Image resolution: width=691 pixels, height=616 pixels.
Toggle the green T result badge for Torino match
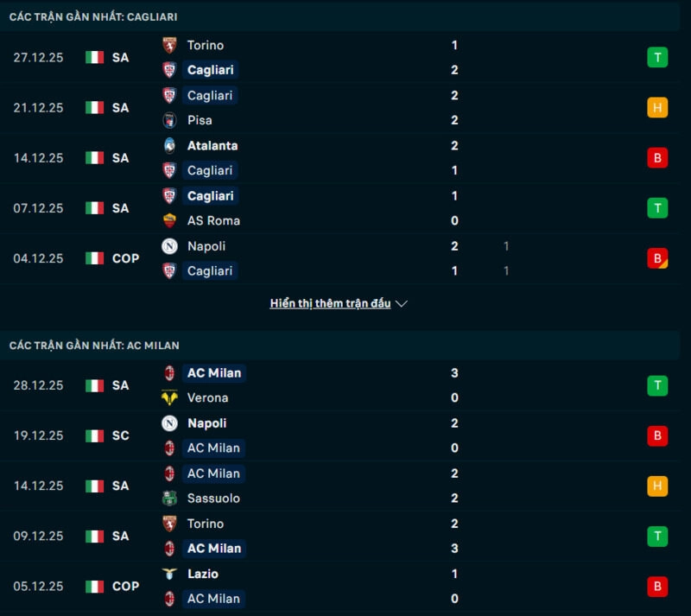tap(656, 57)
